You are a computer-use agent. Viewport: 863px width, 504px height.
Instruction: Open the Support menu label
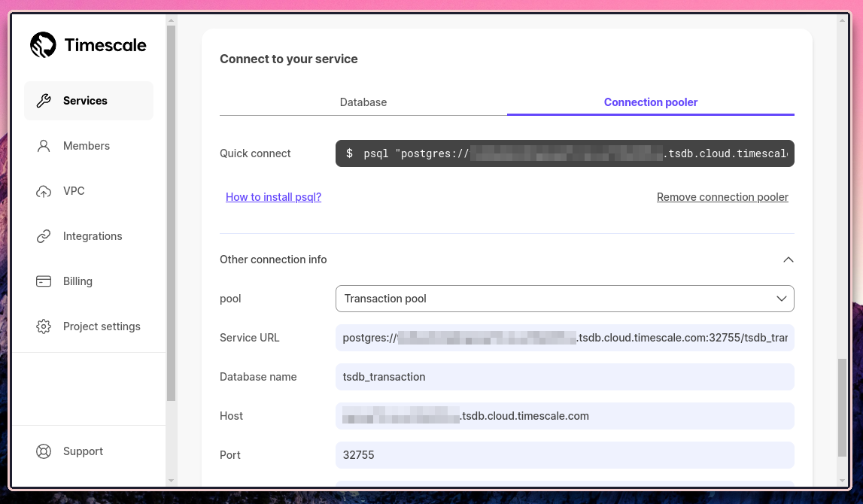(x=83, y=451)
